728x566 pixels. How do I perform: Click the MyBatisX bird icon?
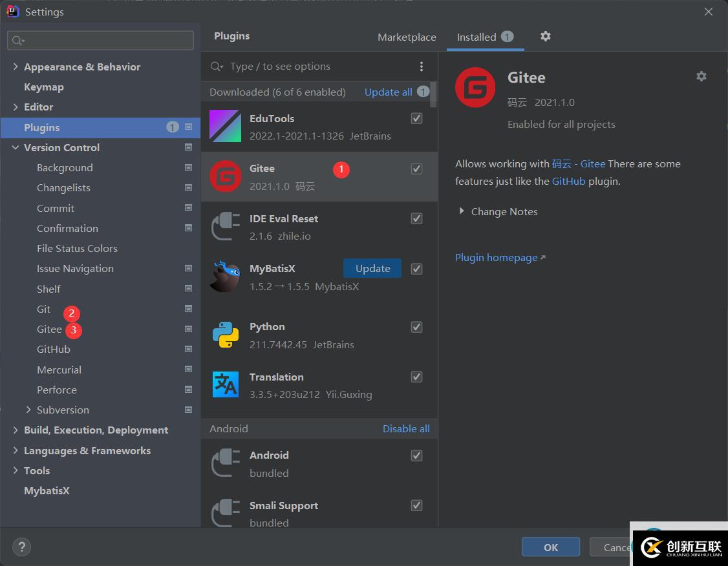[x=225, y=276]
